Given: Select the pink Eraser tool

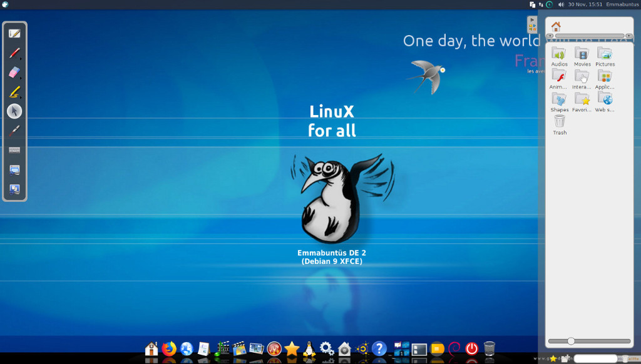Looking at the screenshot, I should [x=14, y=73].
